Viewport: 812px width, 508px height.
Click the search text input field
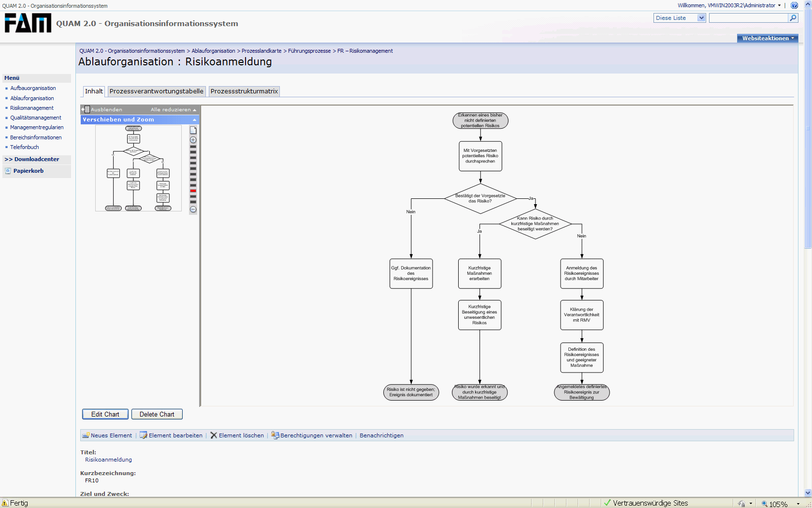pyautogui.click(x=748, y=18)
